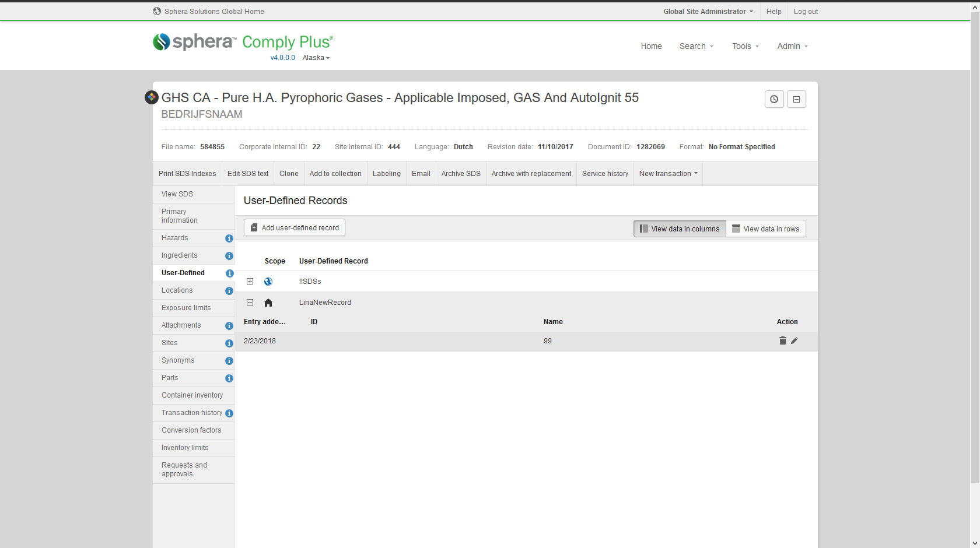Open the New transaction dropdown

point(668,174)
